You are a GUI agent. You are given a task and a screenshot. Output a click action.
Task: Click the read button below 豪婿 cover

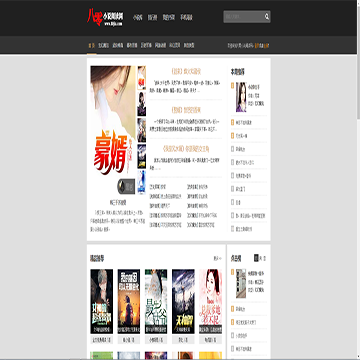click(126, 187)
